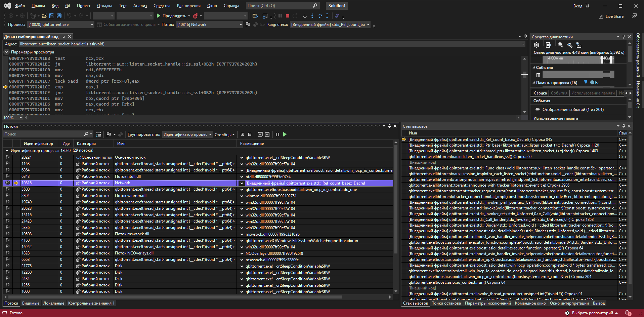Viewport: 644px width, 317px height.
Task: Toggle pin on the Потоки panel
Action: 389,126
